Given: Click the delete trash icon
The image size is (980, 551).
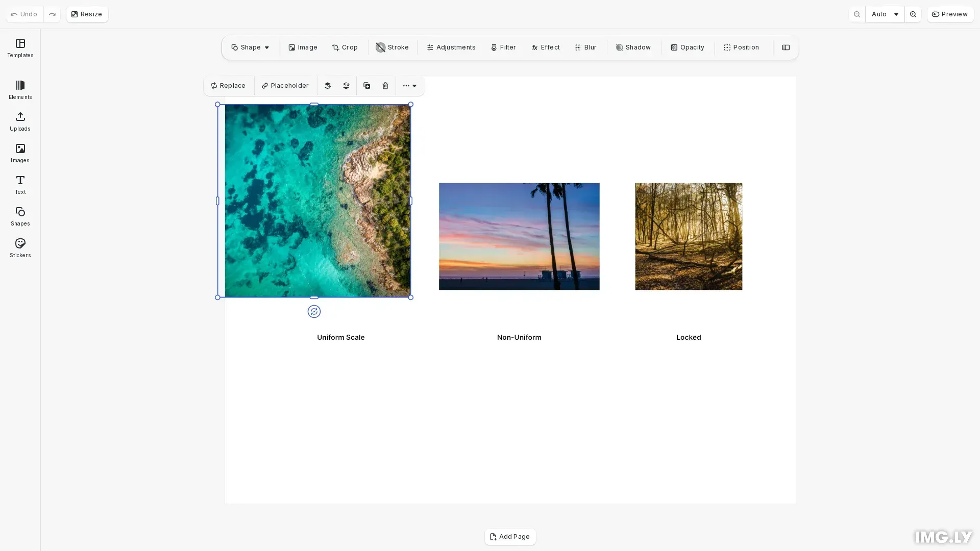Looking at the screenshot, I should pos(385,86).
